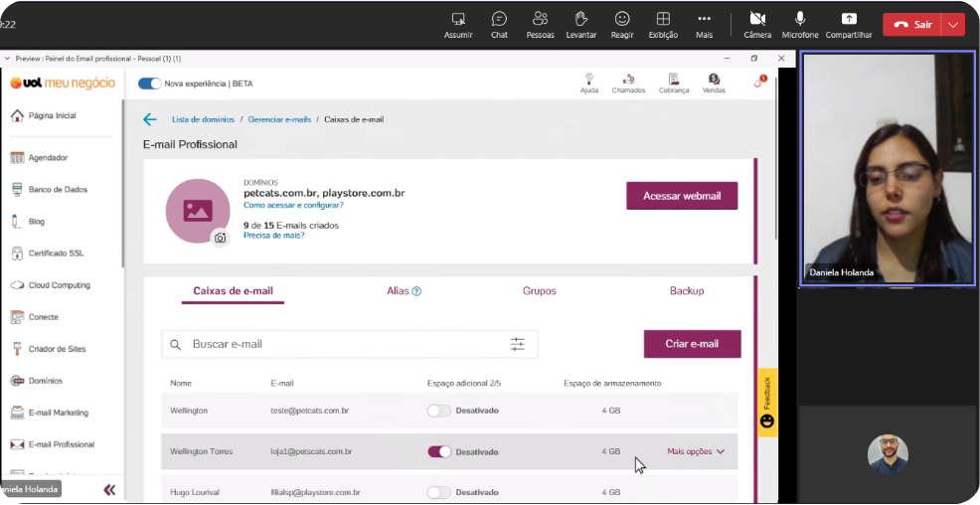
Task: Expand Mais opções for Wellington Torres
Action: tap(696, 451)
